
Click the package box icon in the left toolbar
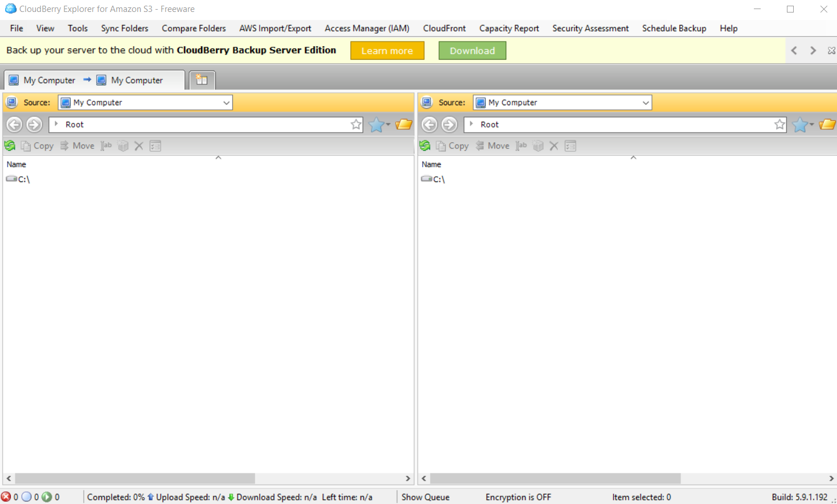123,146
